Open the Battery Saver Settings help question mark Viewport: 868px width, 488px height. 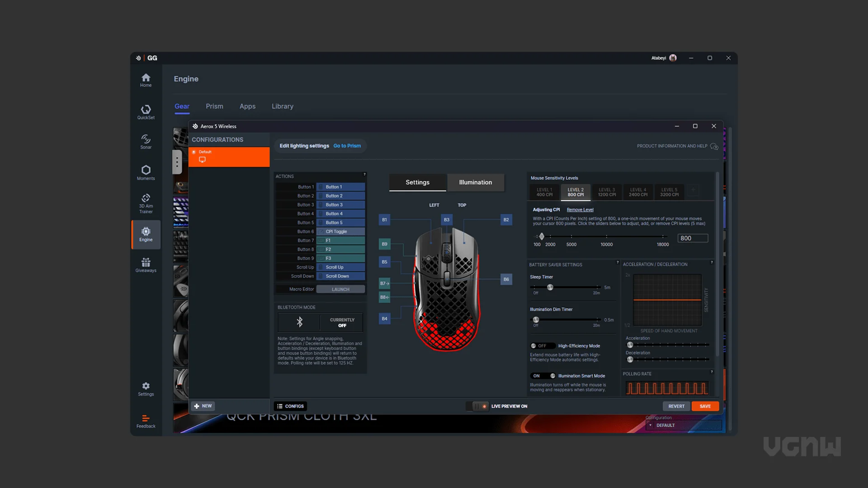[618, 263]
